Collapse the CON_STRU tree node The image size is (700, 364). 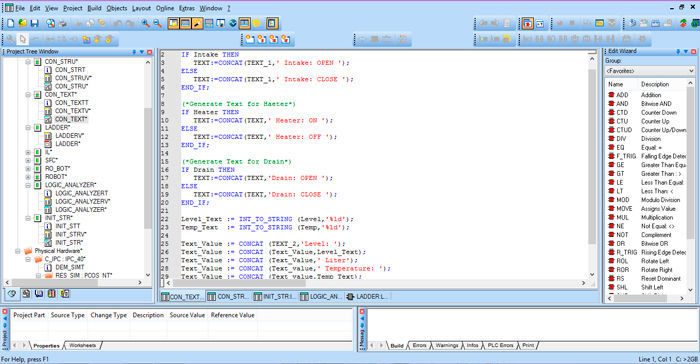28,62
